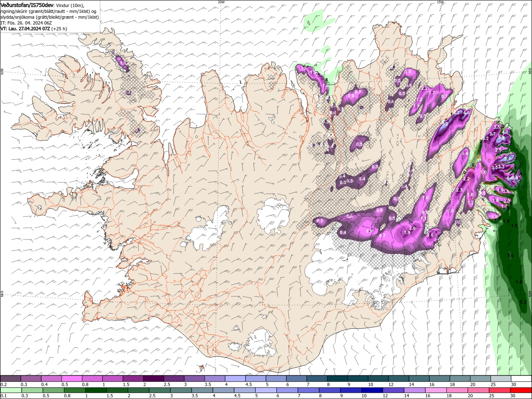Pick the dark green lower-row swatch starting at 1
532x399 pixels.
click(x=96, y=390)
